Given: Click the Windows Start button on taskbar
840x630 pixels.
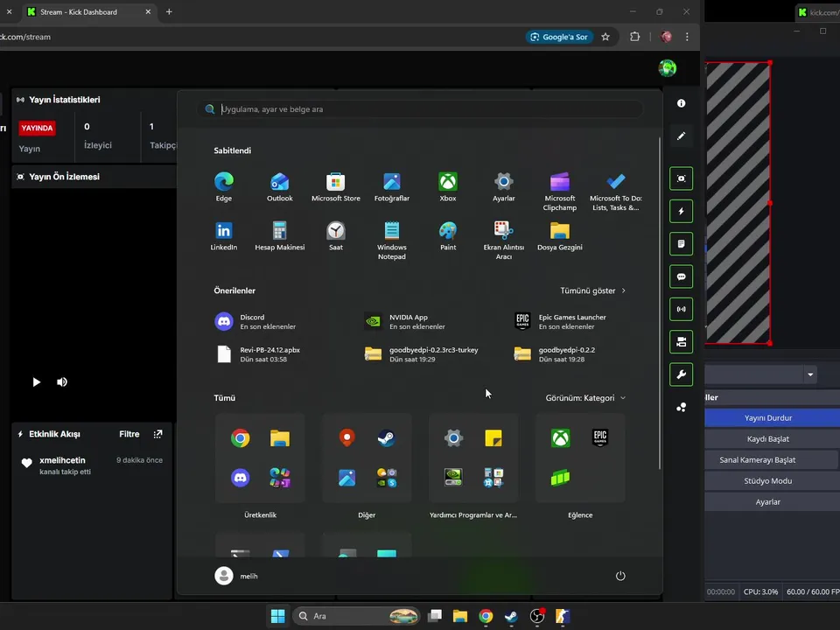Looking at the screenshot, I should pos(277,616).
